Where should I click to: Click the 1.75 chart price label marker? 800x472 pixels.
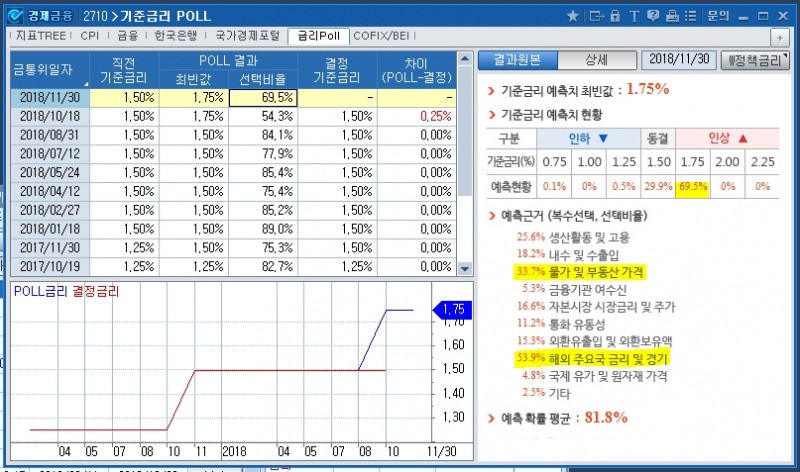(x=452, y=310)
